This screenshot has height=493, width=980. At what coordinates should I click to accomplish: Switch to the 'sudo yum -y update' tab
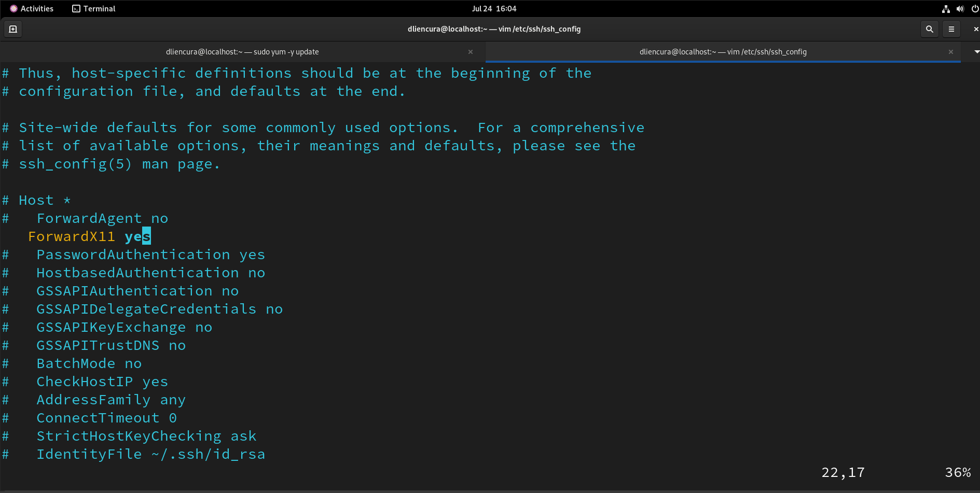click(242, 52)
